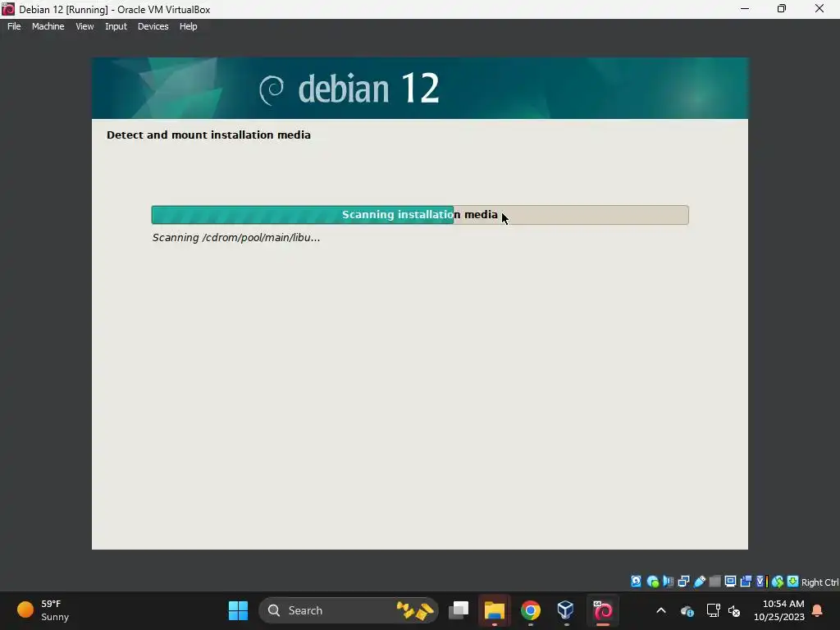Select the Debian VM taskbar icon
Screen dimensions: 840x630
603,610
